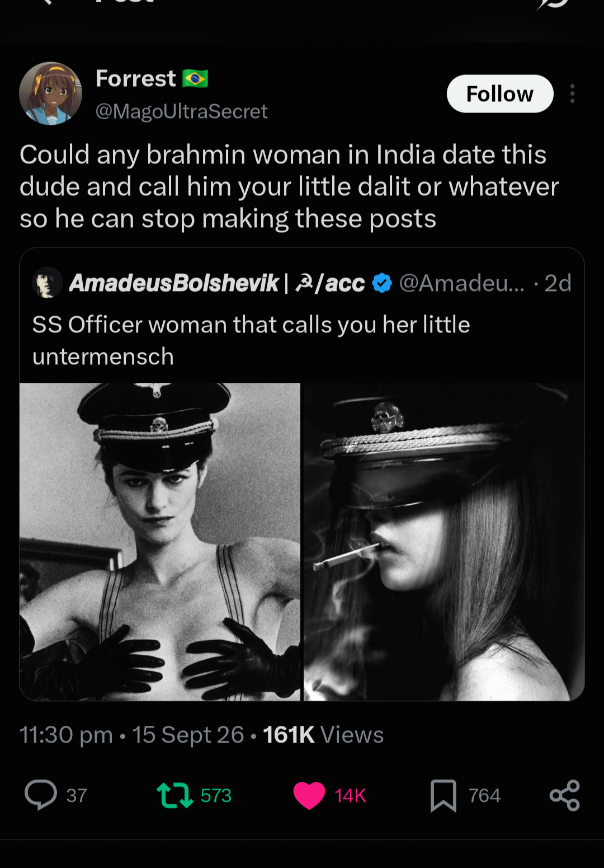604x868 pixels.
Task: Open Forrest's profile avatar
Action: pyautogui.click(x=50, y=93)
